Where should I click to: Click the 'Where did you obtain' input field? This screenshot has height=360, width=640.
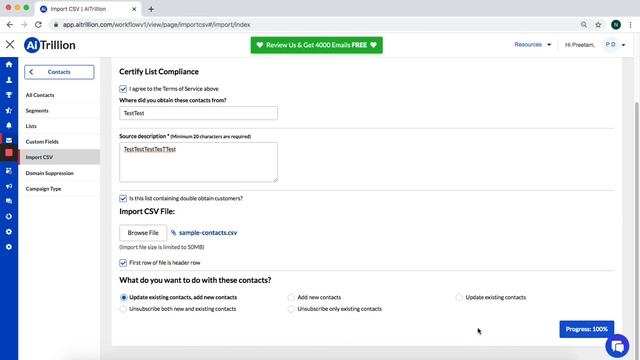click(198, 113)
